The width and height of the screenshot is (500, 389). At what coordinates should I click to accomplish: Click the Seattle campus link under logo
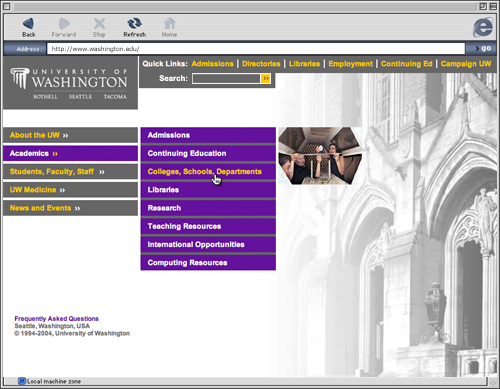click(x=80, y=97)
